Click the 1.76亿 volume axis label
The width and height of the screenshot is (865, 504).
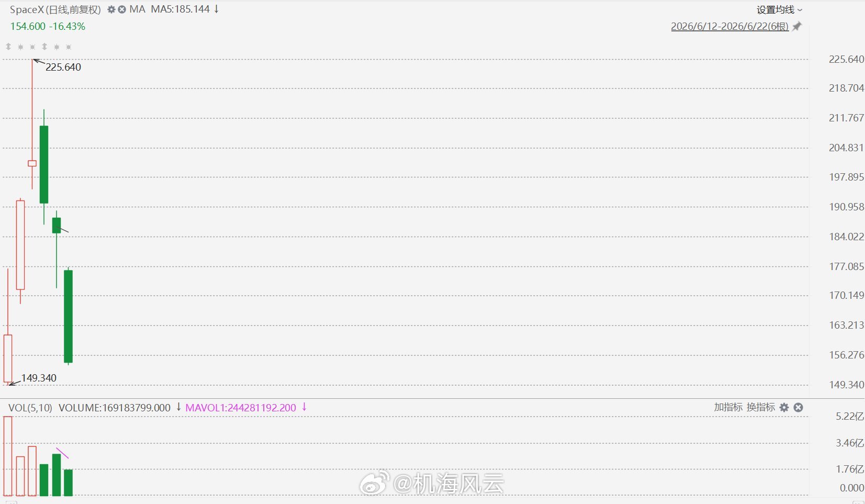850,469
